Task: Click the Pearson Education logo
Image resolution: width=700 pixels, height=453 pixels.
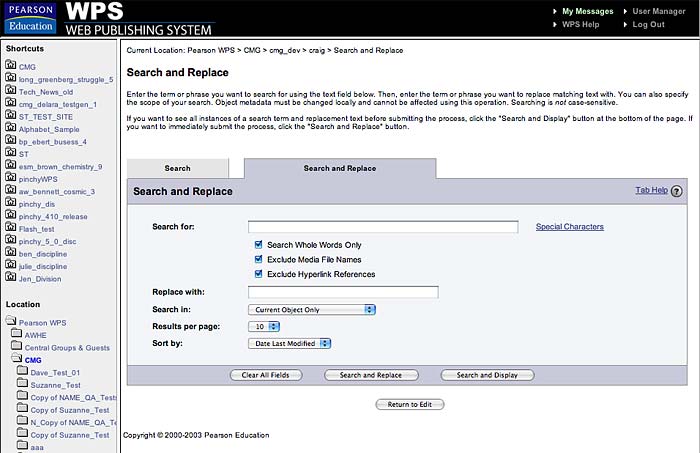Action: tap(31, 18)
